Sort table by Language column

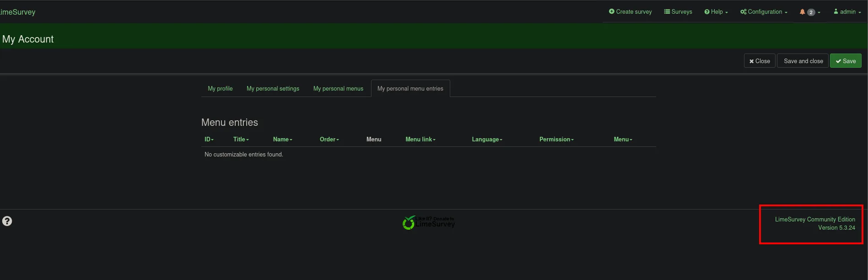(x=487, y=140)
